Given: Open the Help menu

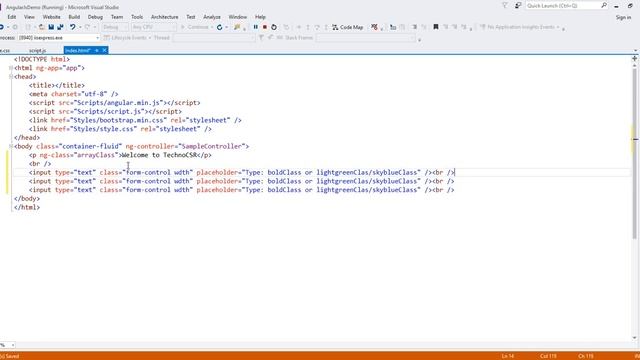Looking at the screenshot, I should click(260, 17).
